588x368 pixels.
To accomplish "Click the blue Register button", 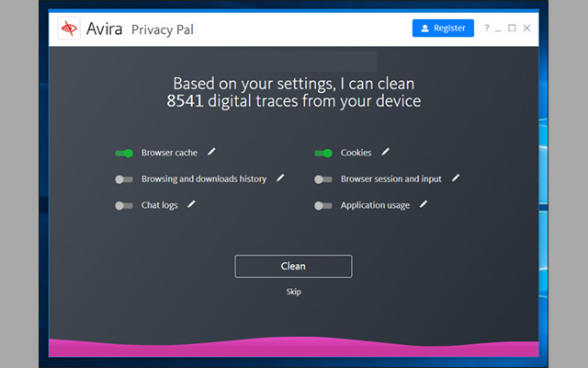I will coord(443,29).
